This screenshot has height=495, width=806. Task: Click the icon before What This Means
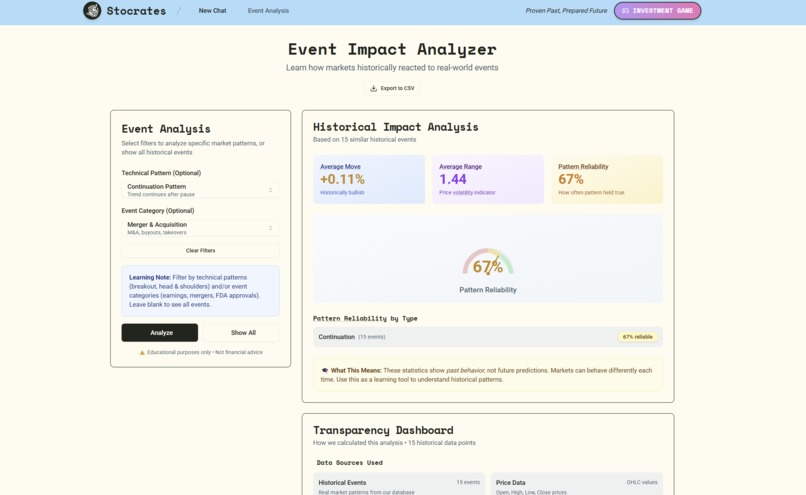pyautogui.click(x=324, y=370)
